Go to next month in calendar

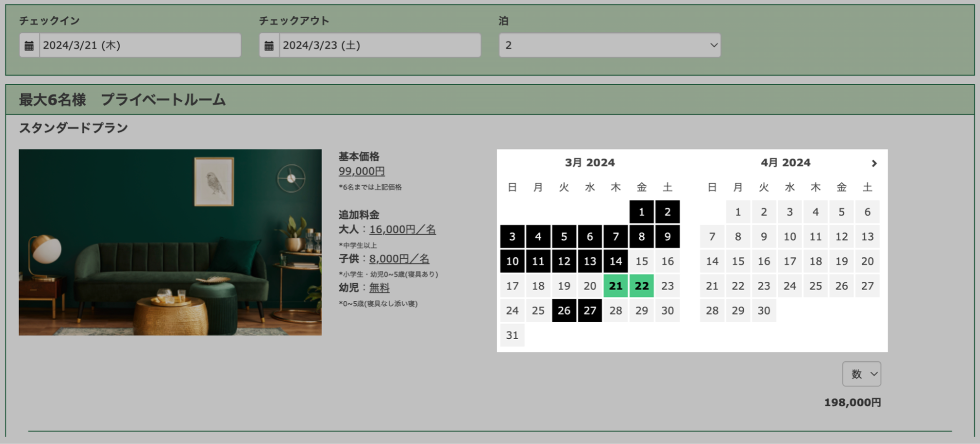tap(874, 163)
